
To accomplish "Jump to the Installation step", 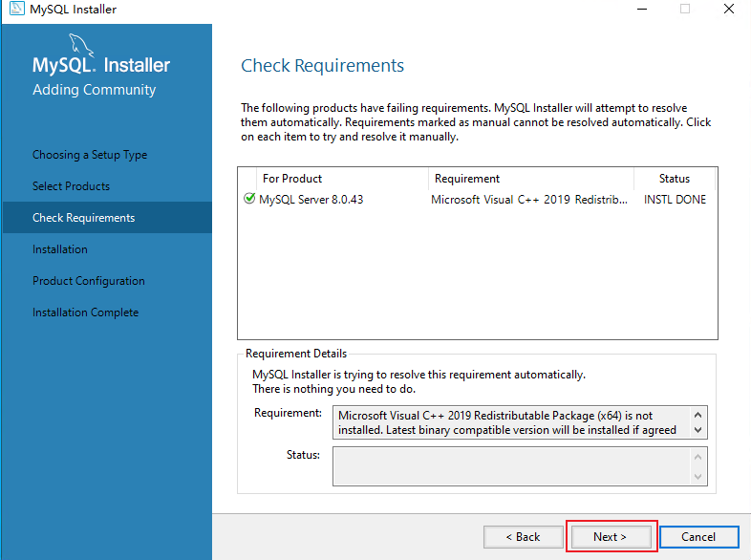I will 59,249.
